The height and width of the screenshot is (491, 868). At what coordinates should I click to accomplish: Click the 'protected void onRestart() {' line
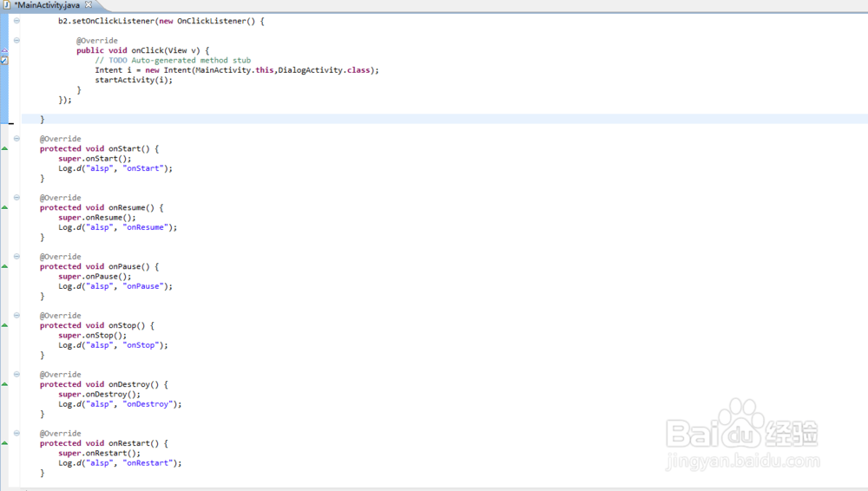(103, 443)
